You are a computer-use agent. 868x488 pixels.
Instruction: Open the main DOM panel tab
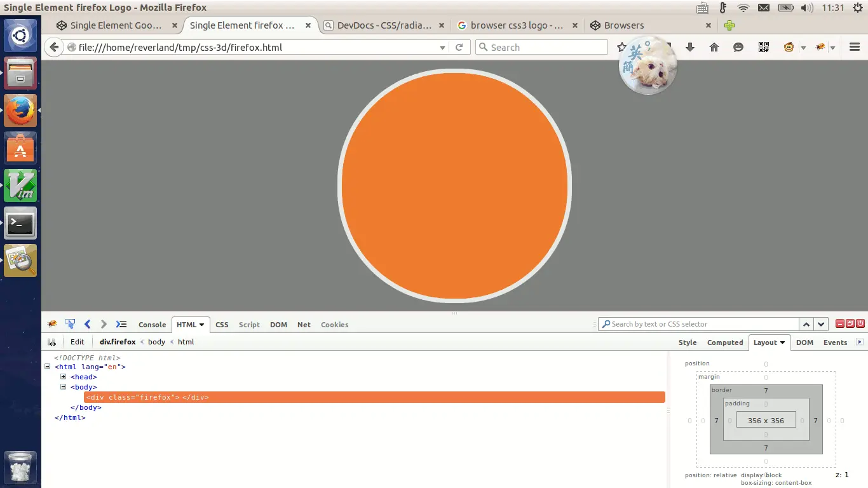pos(278,325)
